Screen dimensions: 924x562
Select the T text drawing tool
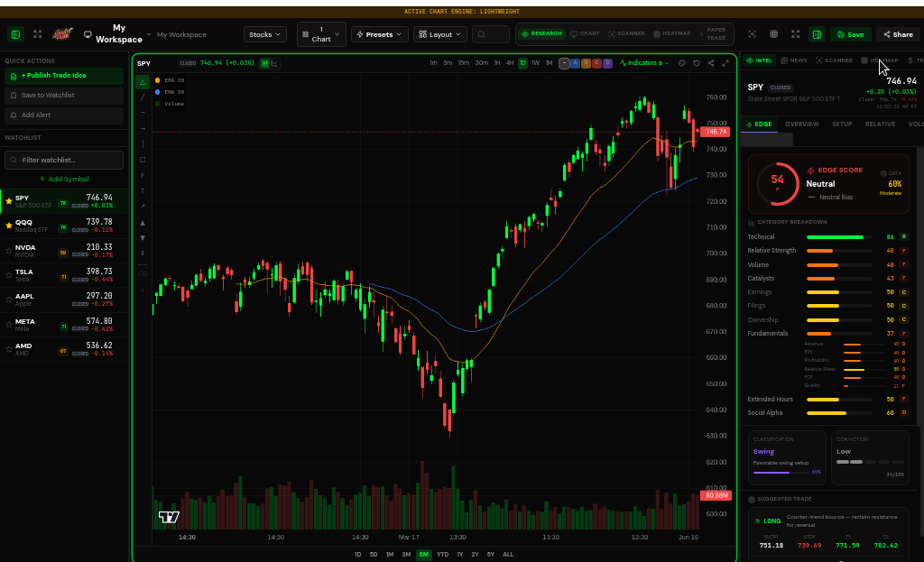142,191
